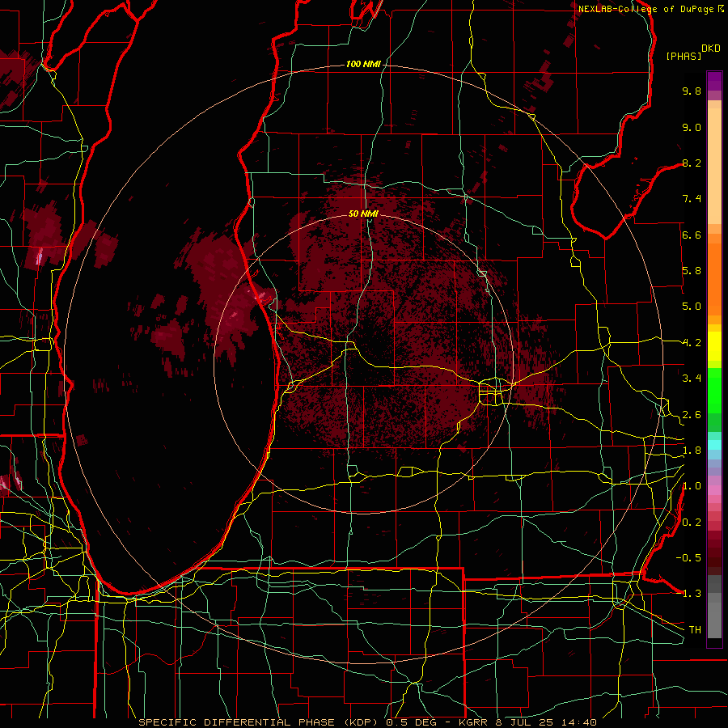
Task: Click the 0.2 value on color scale
Action: pos(692,523)
